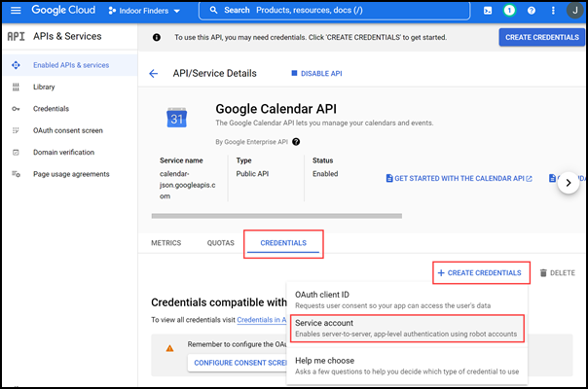Click the API/Service Details title

214,74
